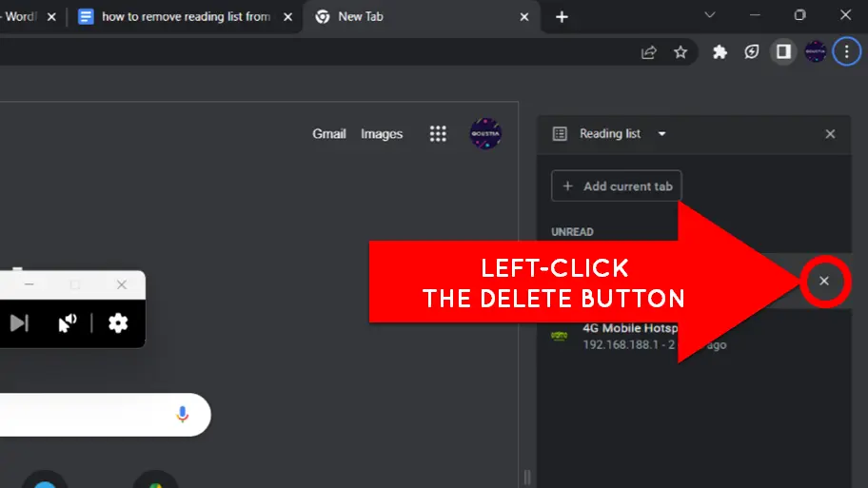
Task: Click the side panel resize handle
Action: click(x=527, y=477)
